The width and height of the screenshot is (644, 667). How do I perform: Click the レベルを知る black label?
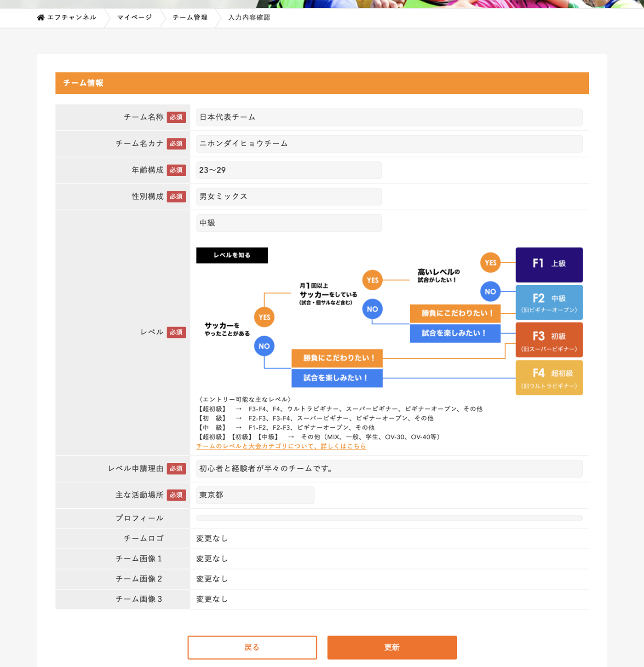tap(232, 255)
